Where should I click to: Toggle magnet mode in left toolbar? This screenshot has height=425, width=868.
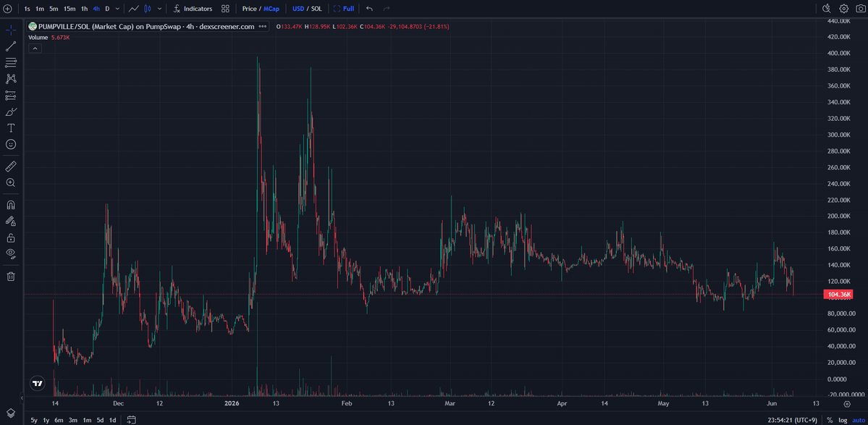(11, 205)
